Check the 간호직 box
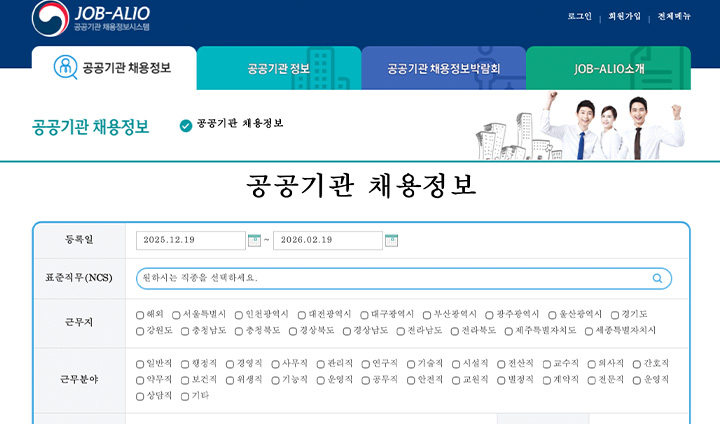The image size is (720, 424). click(636, 364)
